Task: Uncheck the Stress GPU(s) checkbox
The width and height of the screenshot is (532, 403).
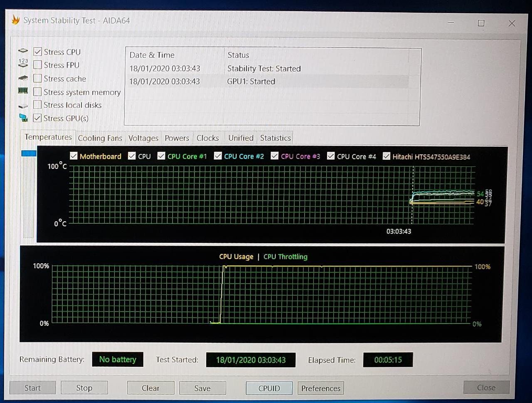Action: click(37, 118)
